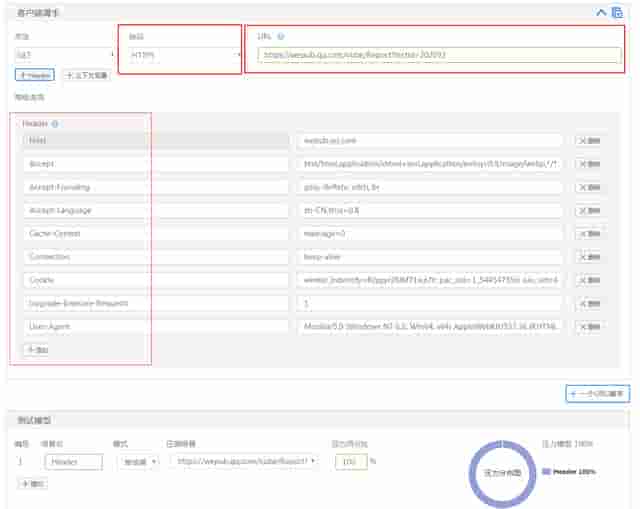The width and height of the screenshot is (640, 509).
Task: Click the + Header button
Action: click(35, 75)
